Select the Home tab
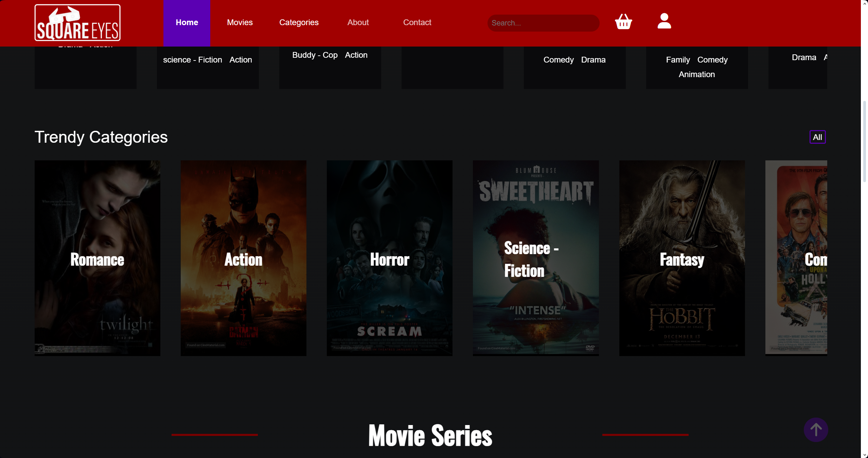The width and height of the screenshot is (868, 458). [x=187, y=22]
